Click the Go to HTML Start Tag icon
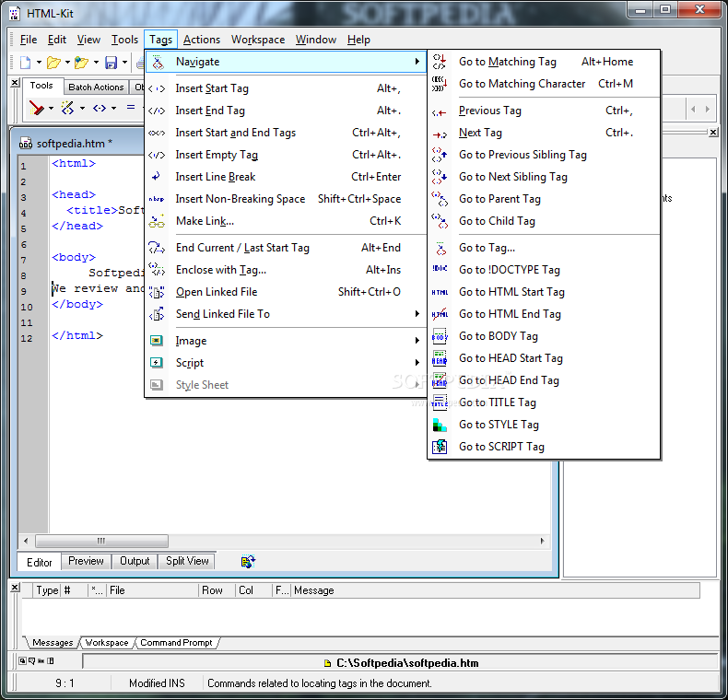The image size is (728, 700). click(440, 292)
